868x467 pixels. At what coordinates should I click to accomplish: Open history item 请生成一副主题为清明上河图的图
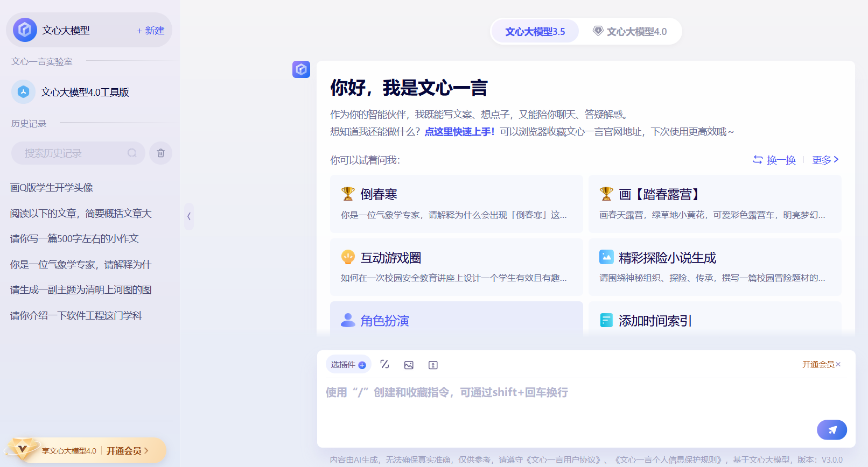(x=81, y=289)
